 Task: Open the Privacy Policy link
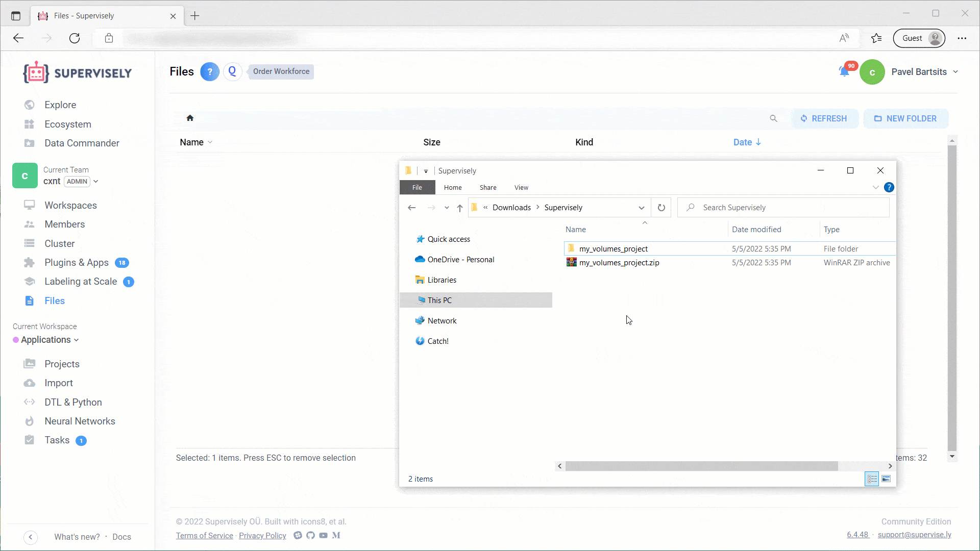pos(262,535)
